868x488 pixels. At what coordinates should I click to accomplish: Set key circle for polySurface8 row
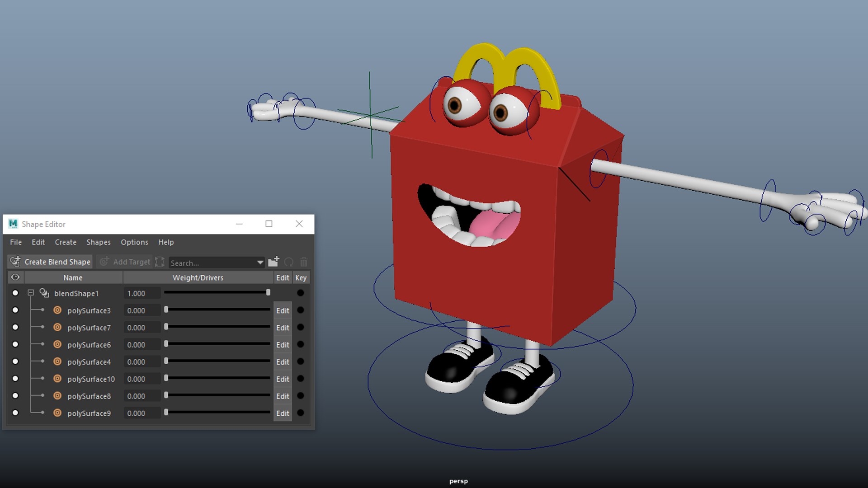[x=300, y=396]
